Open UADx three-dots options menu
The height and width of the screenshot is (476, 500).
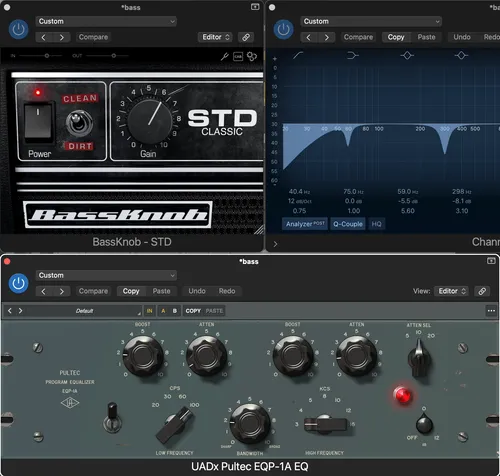[491, 311]
